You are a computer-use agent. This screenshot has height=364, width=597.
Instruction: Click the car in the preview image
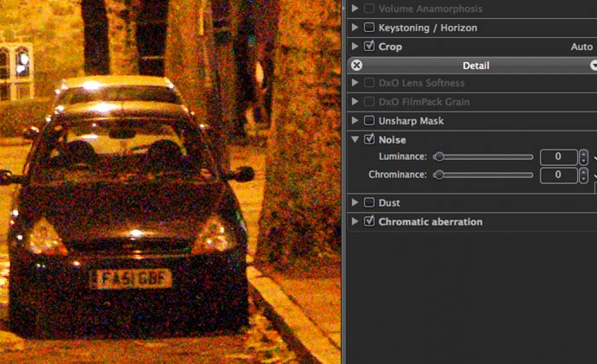[x=127, y=208]
